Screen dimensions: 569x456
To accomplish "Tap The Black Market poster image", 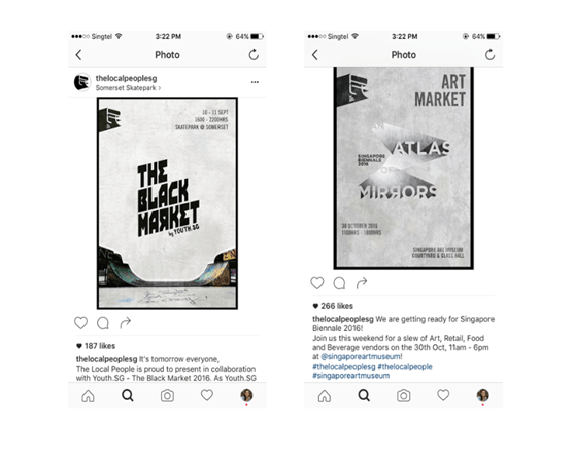I will click(x=167, y=204).
